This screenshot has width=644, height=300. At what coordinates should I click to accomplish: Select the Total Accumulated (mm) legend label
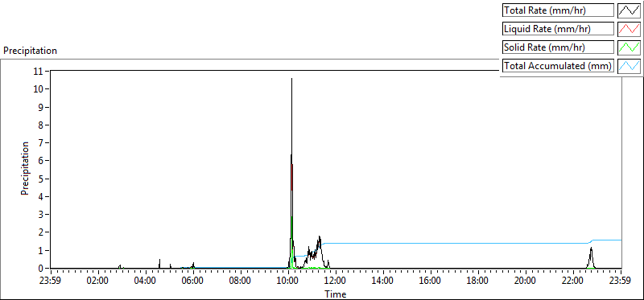(558, 66)
